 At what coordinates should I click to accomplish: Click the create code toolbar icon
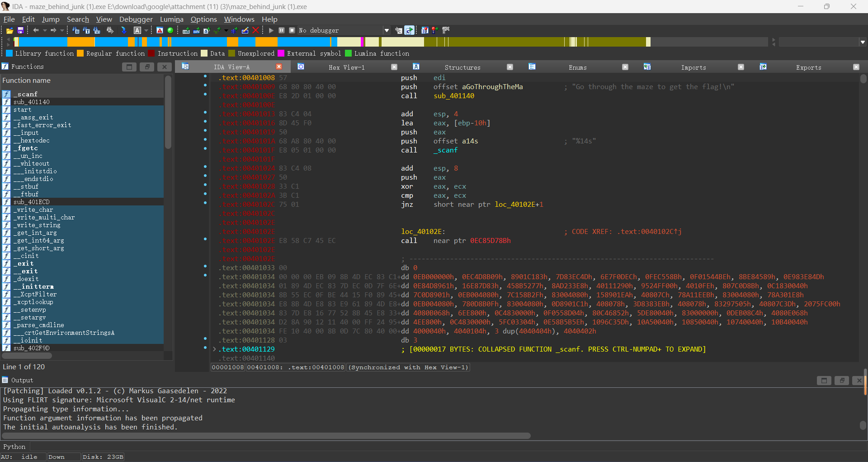pyautogui.click(x=186, y=30)
